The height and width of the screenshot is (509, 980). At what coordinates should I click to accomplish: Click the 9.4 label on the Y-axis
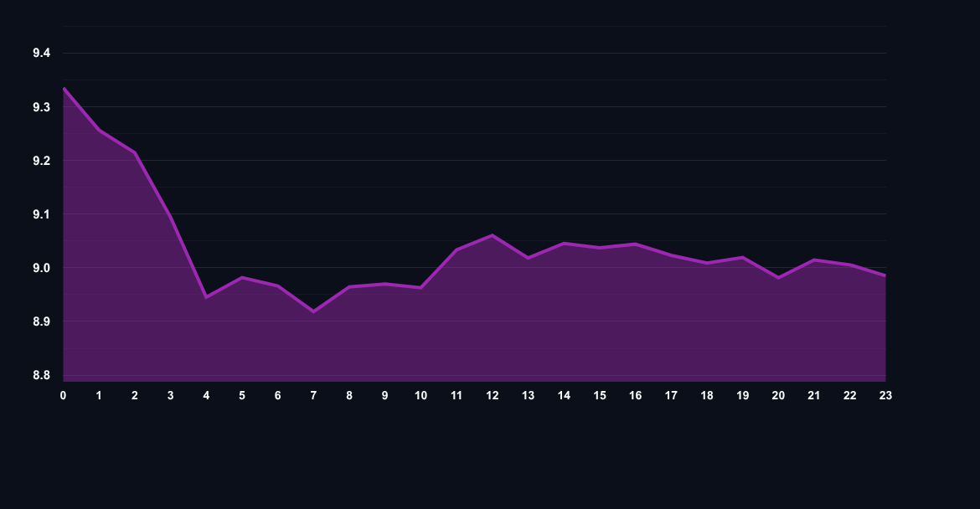pyautogui.click(x=41, y=51)
